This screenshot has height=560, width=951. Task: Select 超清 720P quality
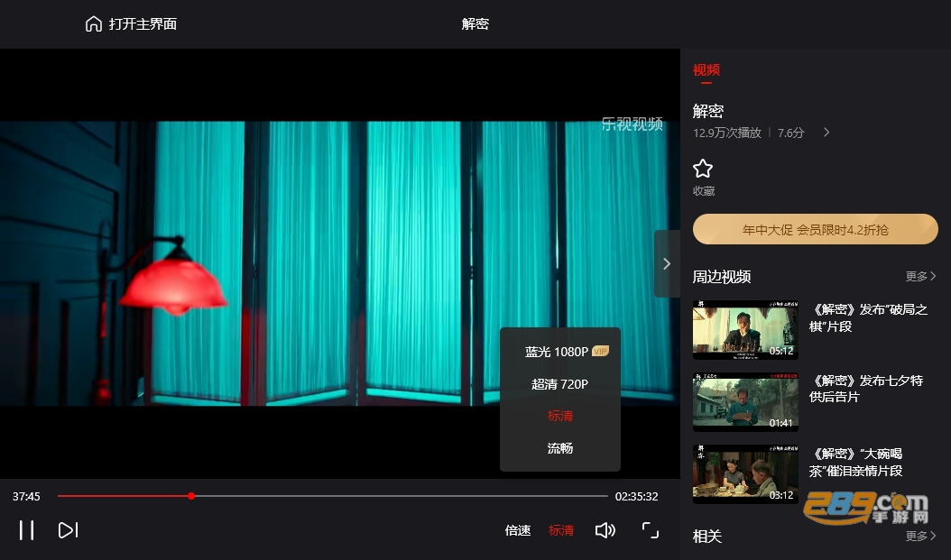[559, 383]
